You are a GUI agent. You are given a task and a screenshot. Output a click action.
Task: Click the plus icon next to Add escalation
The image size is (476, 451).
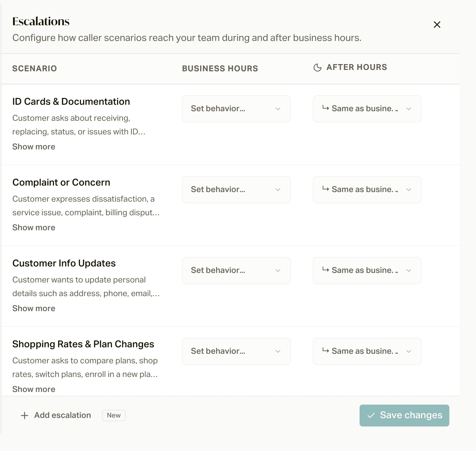(25, 416)
